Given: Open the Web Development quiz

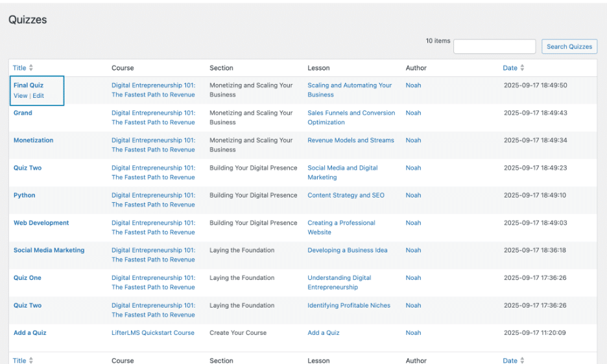Looking at the screenshot, I should (41, 223).
